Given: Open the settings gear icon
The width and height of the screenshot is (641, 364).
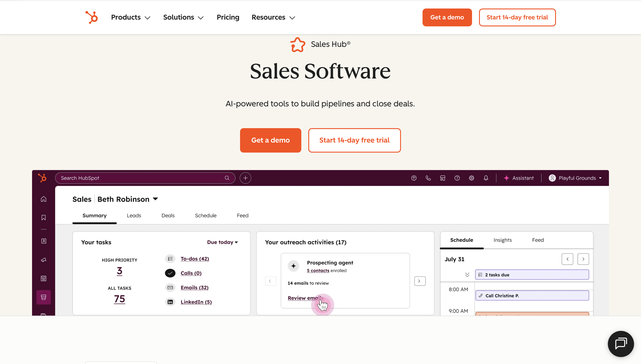Looking at the screenshot, I should pyautogui.click(x=472, y=178).
